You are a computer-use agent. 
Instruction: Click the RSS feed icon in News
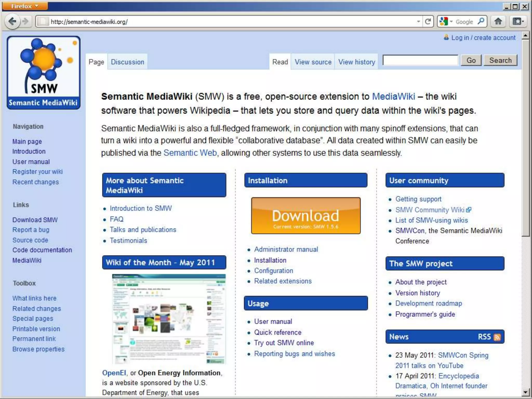tap(497, 337)
